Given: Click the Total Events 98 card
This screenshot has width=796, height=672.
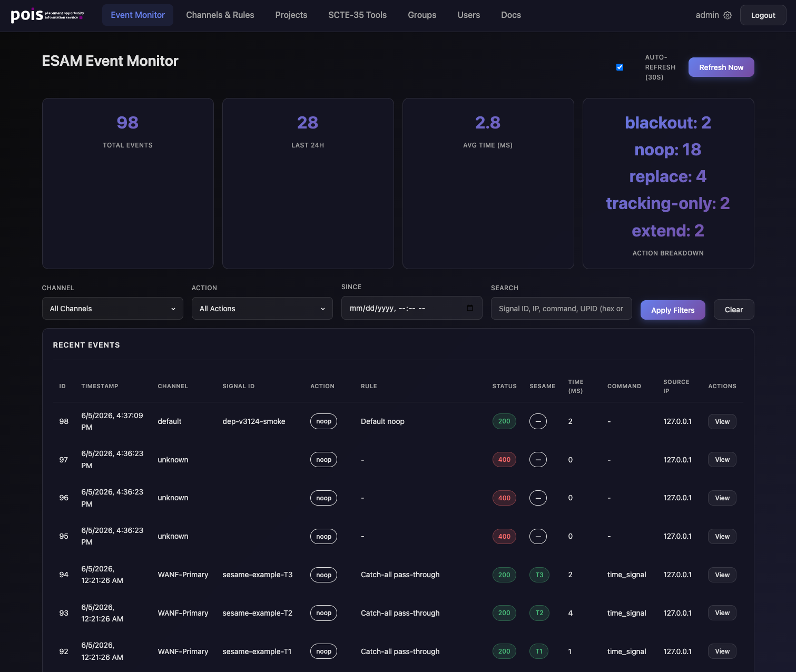Looking at the screenshot, I should [x=128, y=183].
